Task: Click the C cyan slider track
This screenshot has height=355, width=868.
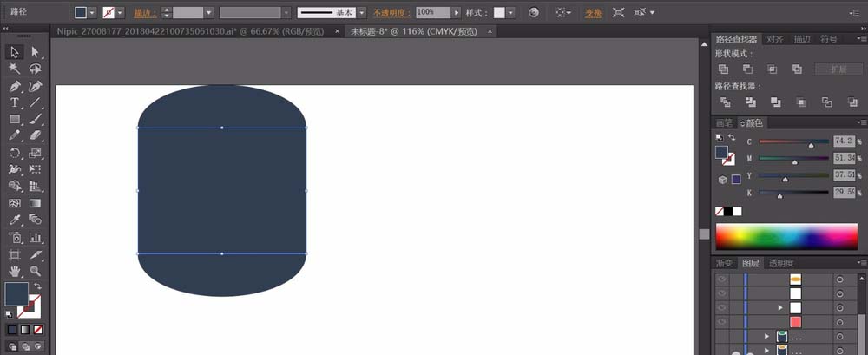Action: pos(794,141)
